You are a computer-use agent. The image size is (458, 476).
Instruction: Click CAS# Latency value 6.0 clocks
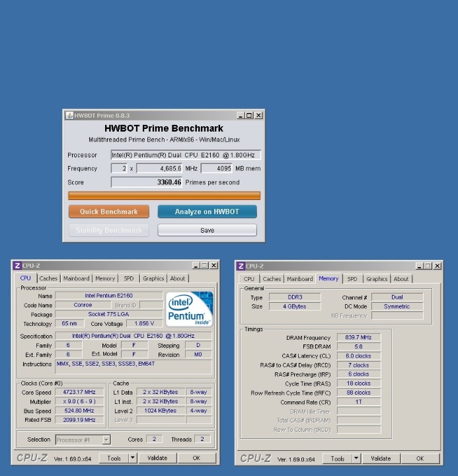coord(358,356)
